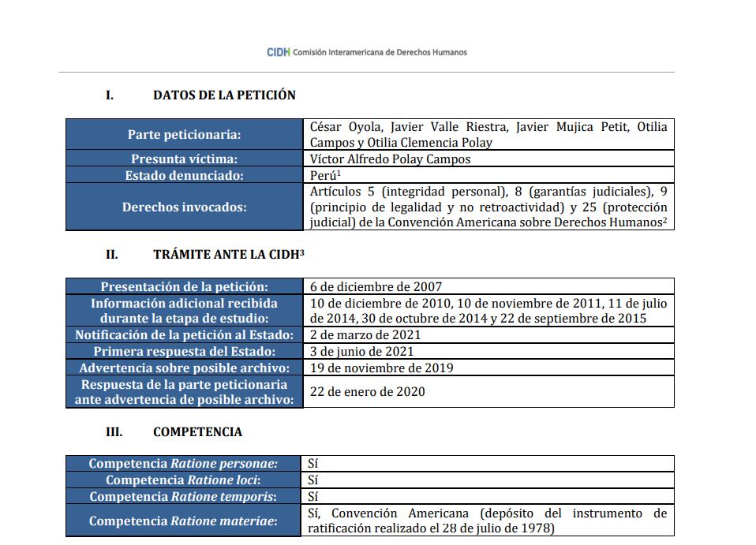
Task: Click the 'Advertencia sobre posible archivo:' label cell
Action: (184, 368)
